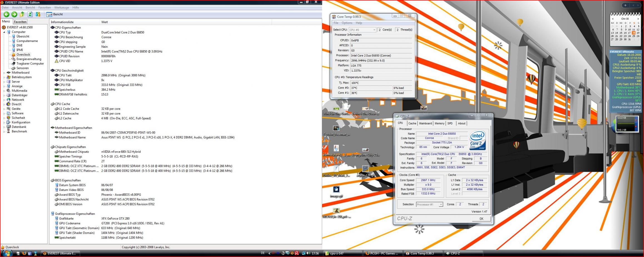Expand the Server tree node
Viewport: 644px width, 257px height.
point(4,82)
